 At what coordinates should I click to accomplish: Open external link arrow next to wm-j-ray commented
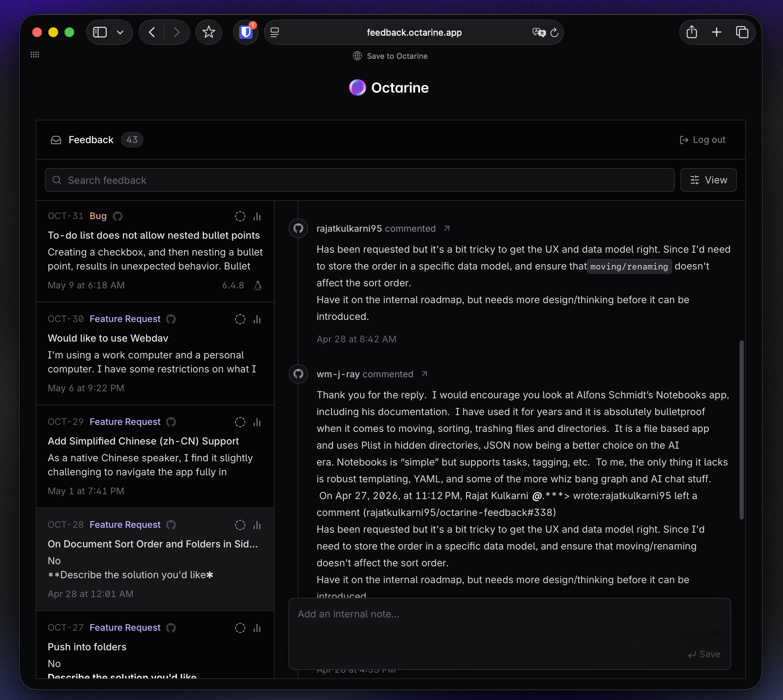424,374
